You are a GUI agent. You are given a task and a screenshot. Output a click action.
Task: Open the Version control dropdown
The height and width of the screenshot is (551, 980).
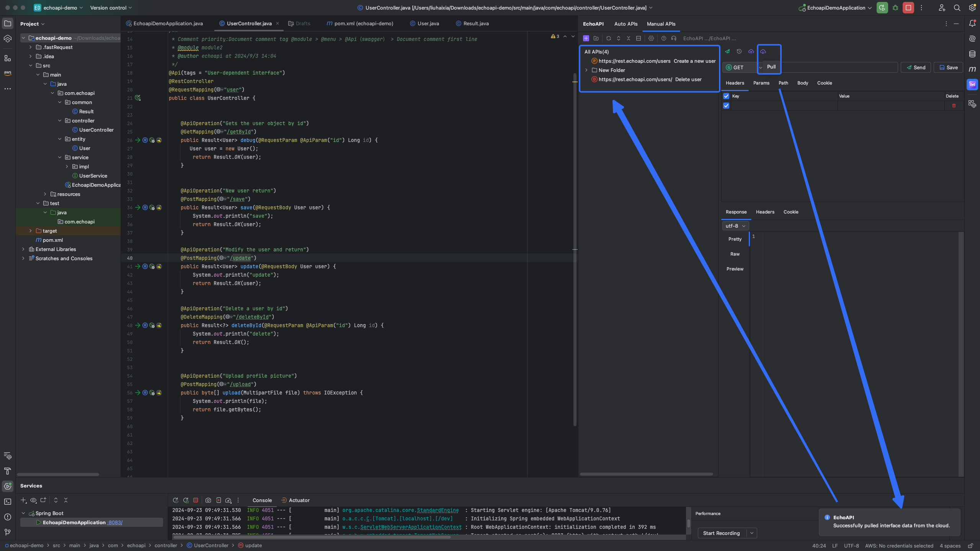click(x=111, y=8)
